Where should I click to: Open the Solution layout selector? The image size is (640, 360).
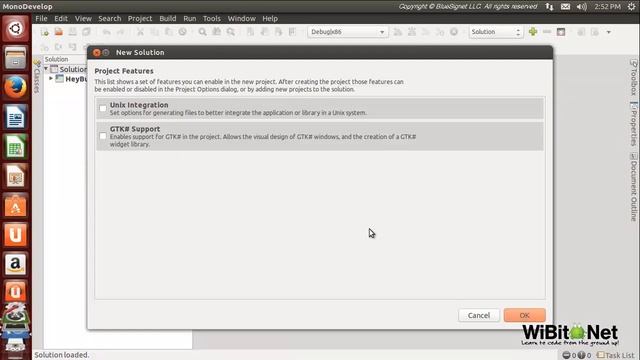point(496,32)
